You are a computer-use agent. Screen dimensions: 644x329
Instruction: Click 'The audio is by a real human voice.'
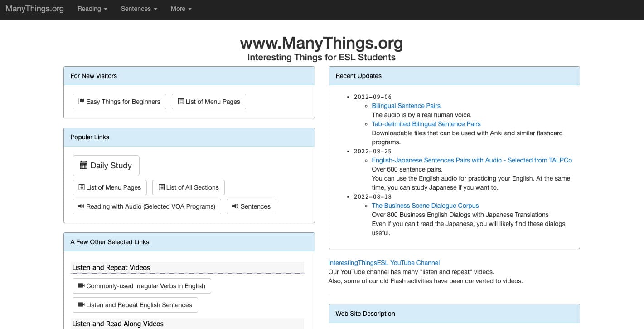(421, 115)
